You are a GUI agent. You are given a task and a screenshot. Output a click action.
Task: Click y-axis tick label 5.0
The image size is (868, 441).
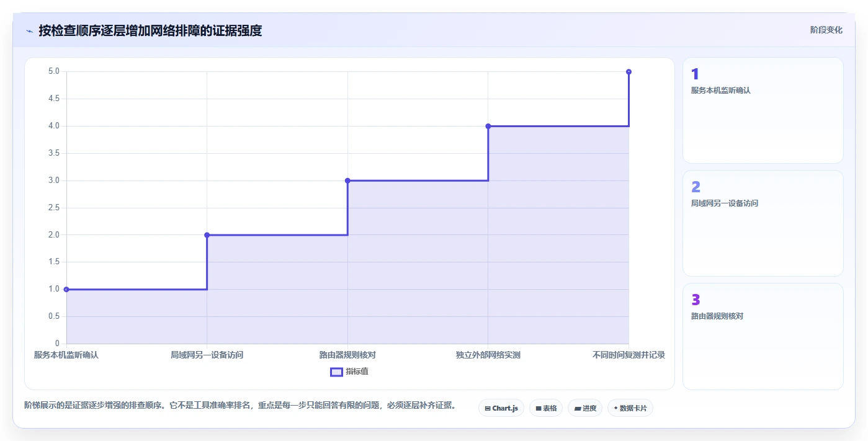pyautogui.click(x=54, y=71)
